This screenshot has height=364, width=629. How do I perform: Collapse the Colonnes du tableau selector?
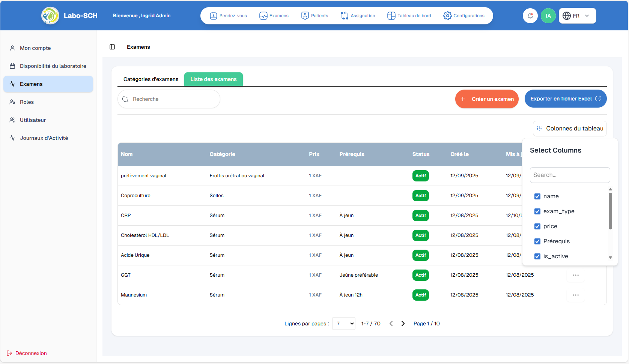[x=570, y=129]
